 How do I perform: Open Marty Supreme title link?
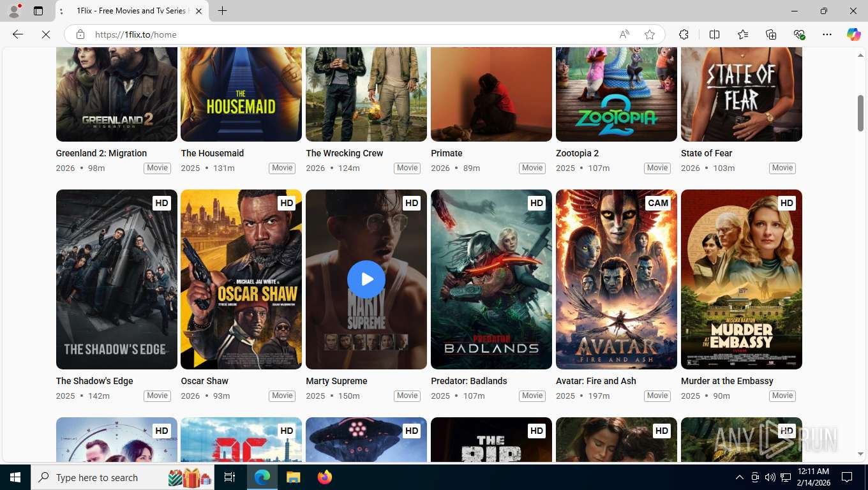[x=336, y=381]
